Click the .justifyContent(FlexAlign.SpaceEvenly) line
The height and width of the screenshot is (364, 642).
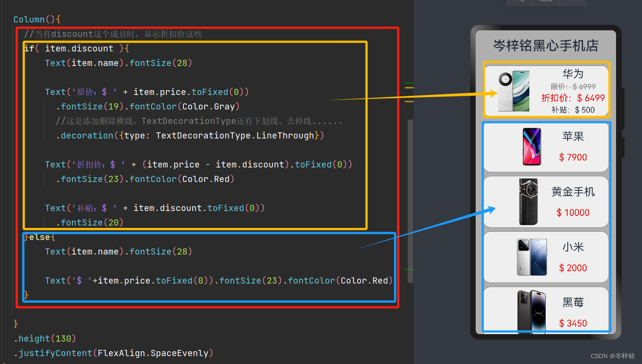[x=114, y=353]
